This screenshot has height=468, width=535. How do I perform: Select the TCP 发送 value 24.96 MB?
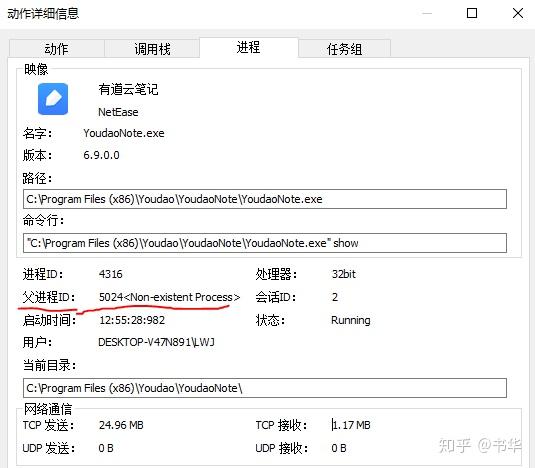pyautogui.click(x=121, y=425)
